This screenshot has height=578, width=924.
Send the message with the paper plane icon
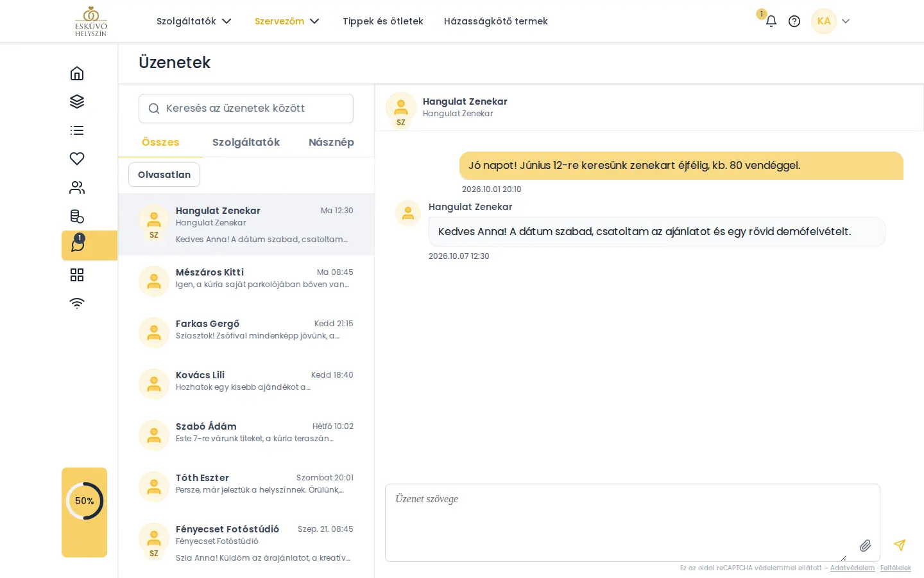(x=900, y=545)
